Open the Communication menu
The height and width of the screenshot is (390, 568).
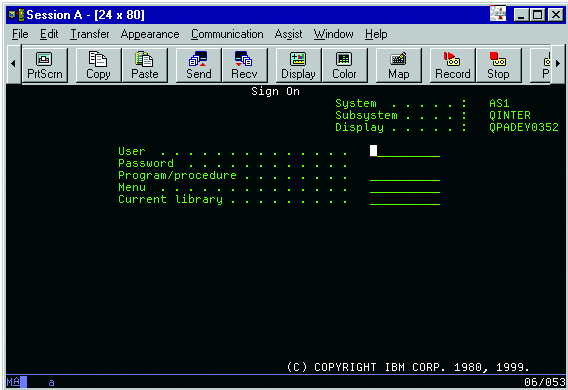[227, 34]
